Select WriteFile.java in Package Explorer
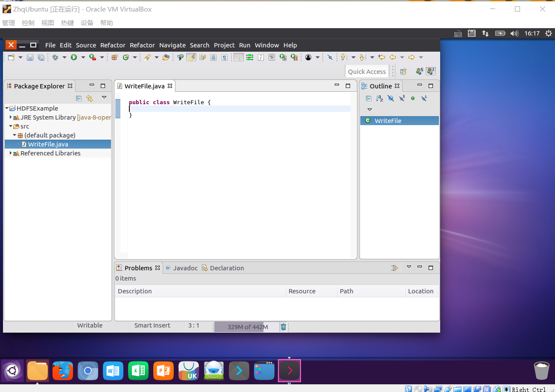555x392 pixels. pyautogui.click(x=58, y=144)
